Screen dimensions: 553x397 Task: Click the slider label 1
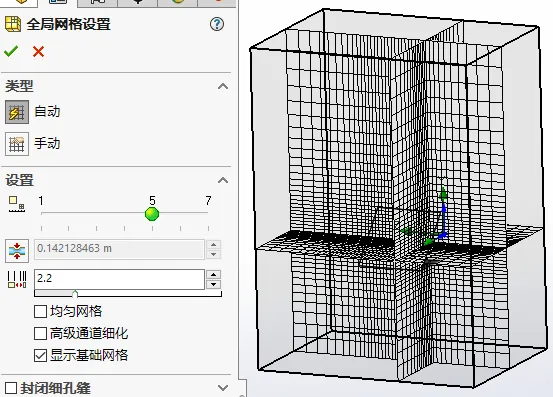tap(41, 201)
